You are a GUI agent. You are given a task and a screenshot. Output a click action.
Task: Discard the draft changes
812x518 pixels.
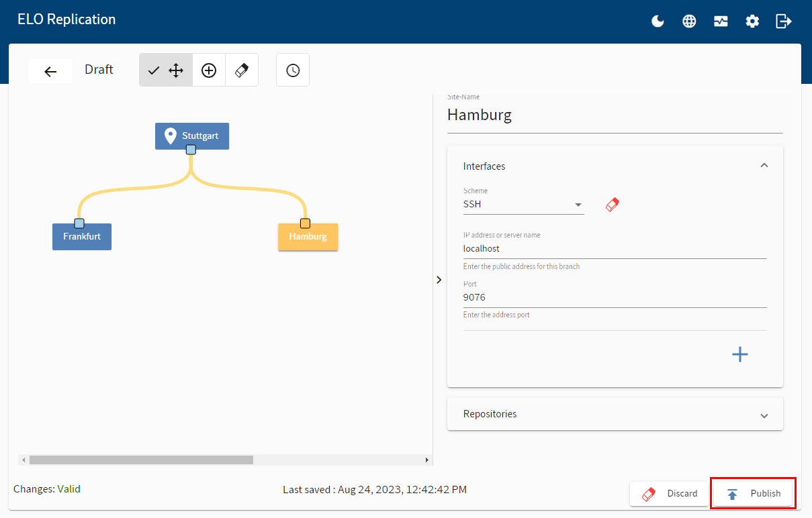coord(669,494)
